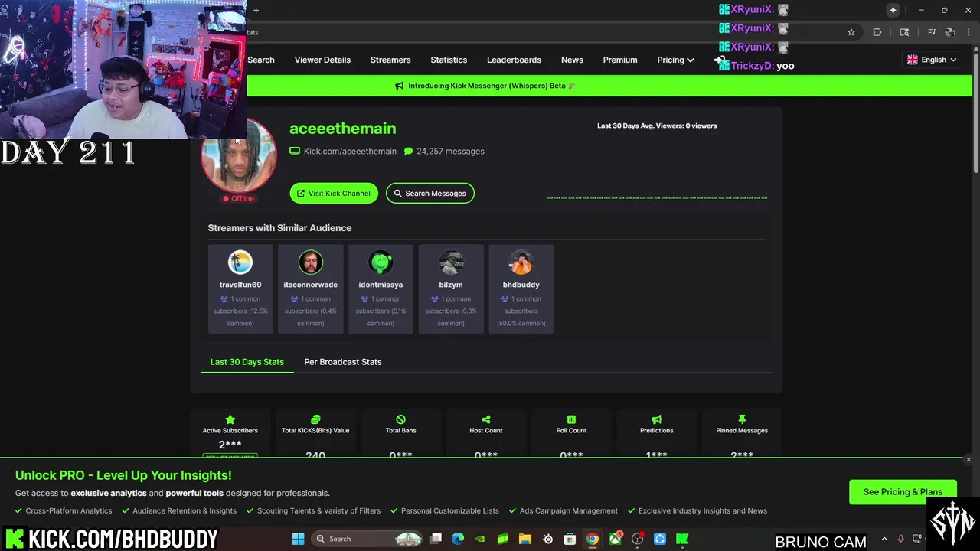
Task: Switch to Chrome in the taskbar
Action: pyautogui.click(x=592, y=539)
